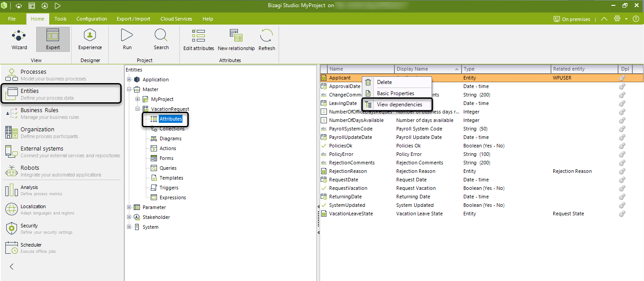Expand the MyProject node

(x=138, y=99)
